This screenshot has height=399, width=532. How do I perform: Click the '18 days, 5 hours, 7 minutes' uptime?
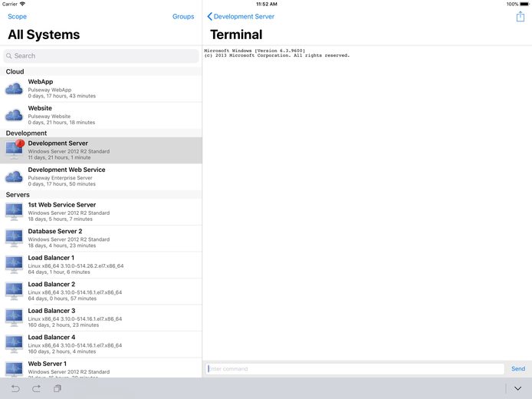click(x=60, y=219)
